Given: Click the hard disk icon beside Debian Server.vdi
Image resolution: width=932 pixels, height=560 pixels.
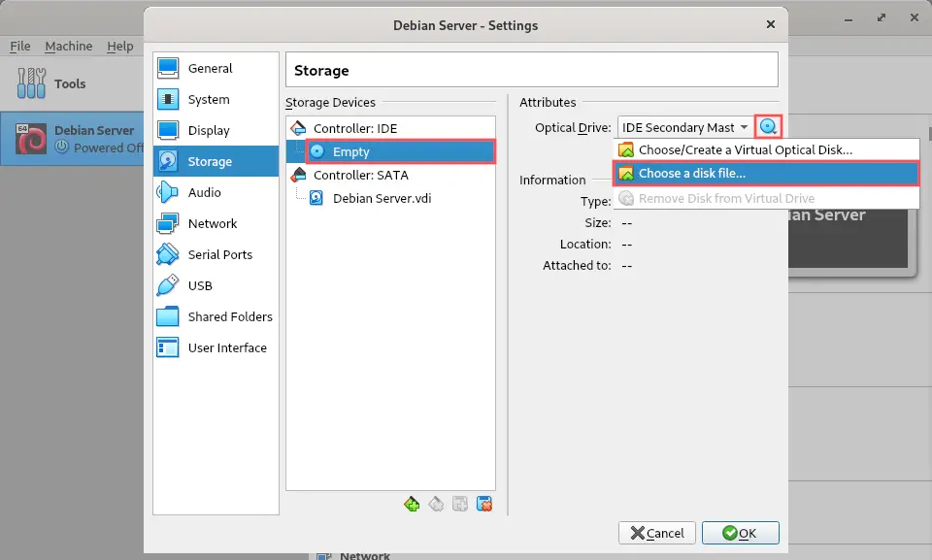Looking at the screenshot, I should [316, 198].
